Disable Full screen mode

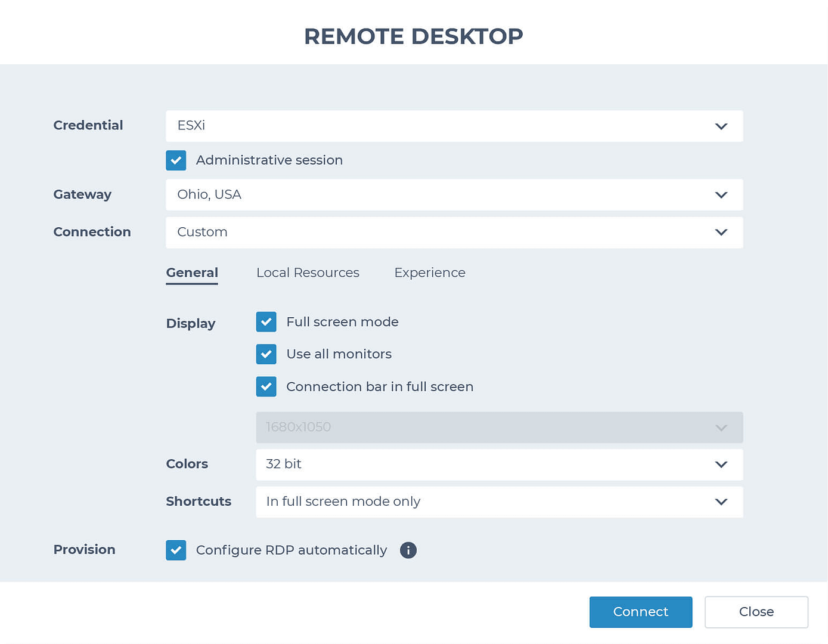click(266, 321)
